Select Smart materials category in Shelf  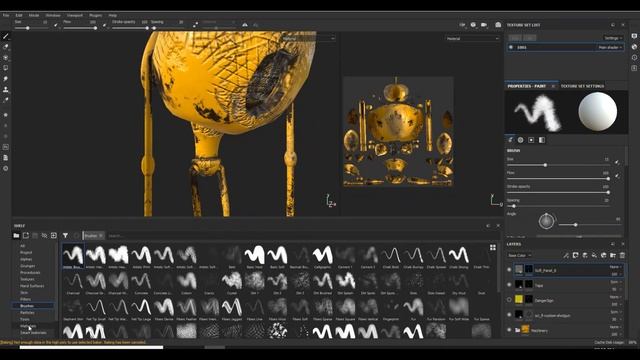point(33,333)
